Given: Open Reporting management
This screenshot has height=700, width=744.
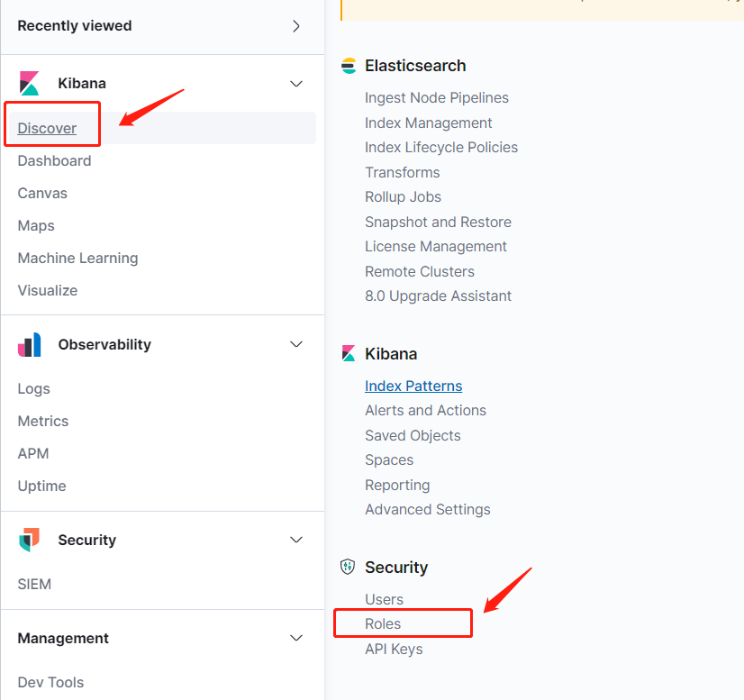Looking at the screenshot, I should (x=397, y=485).
